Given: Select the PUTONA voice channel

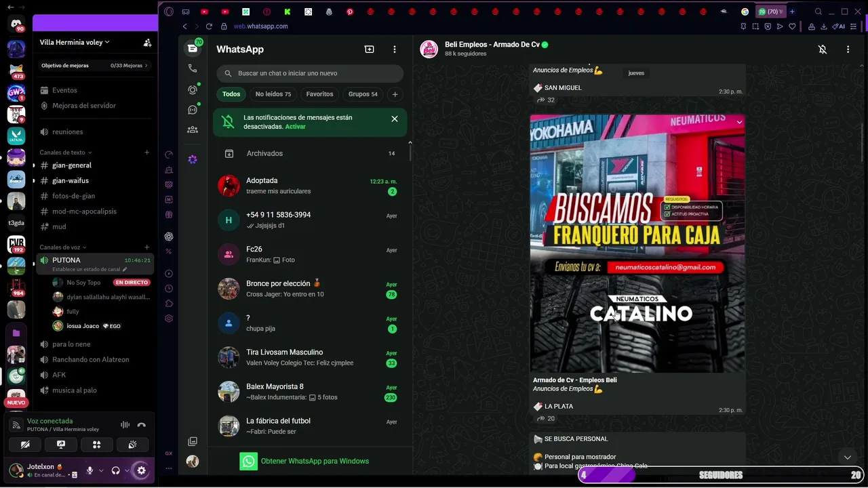Looking at the screenshot, I should click(x=95, y=264).
